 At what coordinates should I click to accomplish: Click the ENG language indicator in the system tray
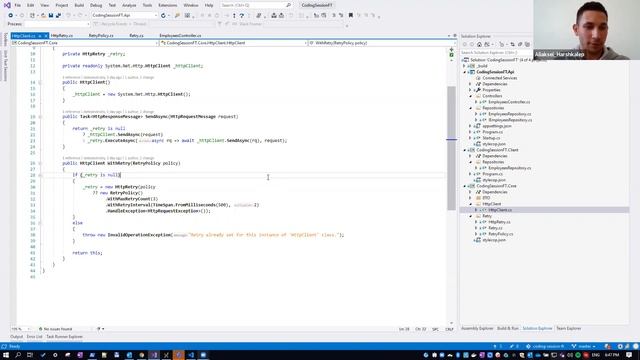597,355
